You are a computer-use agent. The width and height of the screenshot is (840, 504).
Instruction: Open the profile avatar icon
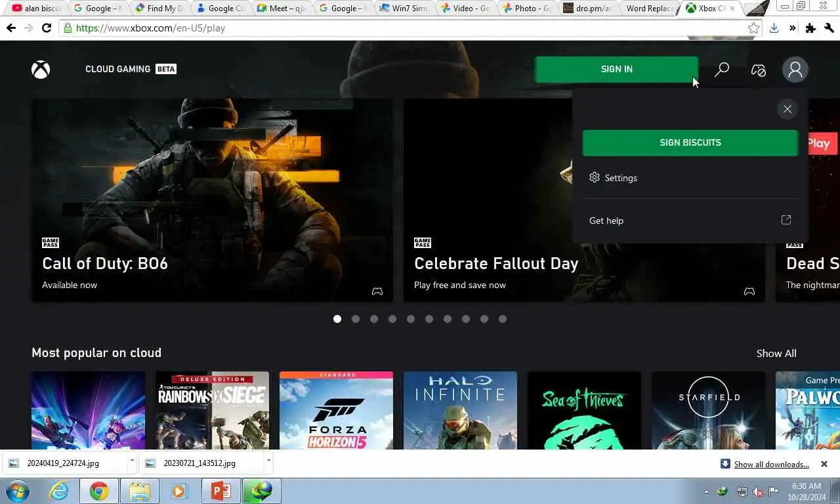[x=795, y=70]
